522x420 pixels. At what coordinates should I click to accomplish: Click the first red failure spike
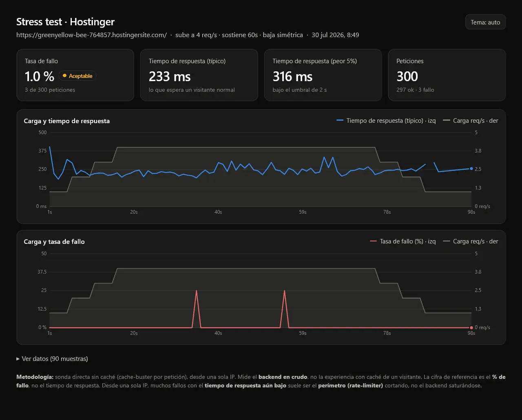(x=197, y=309)
